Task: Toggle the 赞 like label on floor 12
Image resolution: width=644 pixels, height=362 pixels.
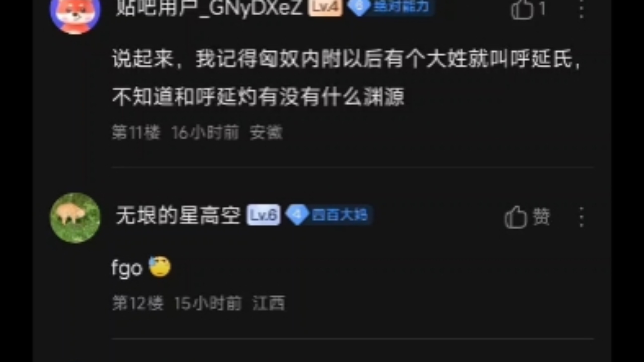Action: [x=541, y=217]
